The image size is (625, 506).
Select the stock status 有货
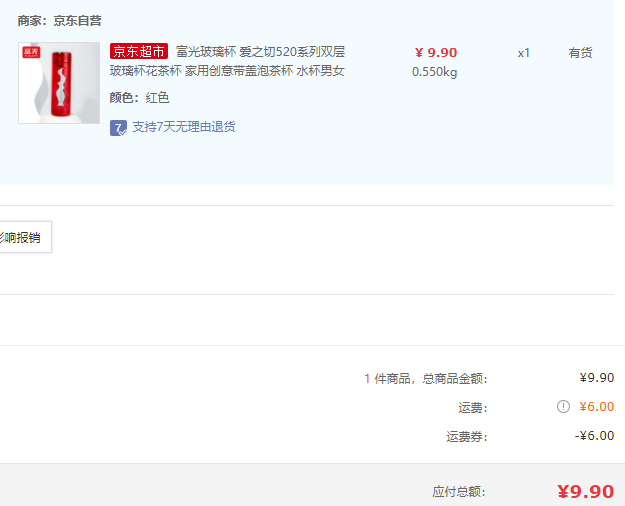[x=580, y=53]
